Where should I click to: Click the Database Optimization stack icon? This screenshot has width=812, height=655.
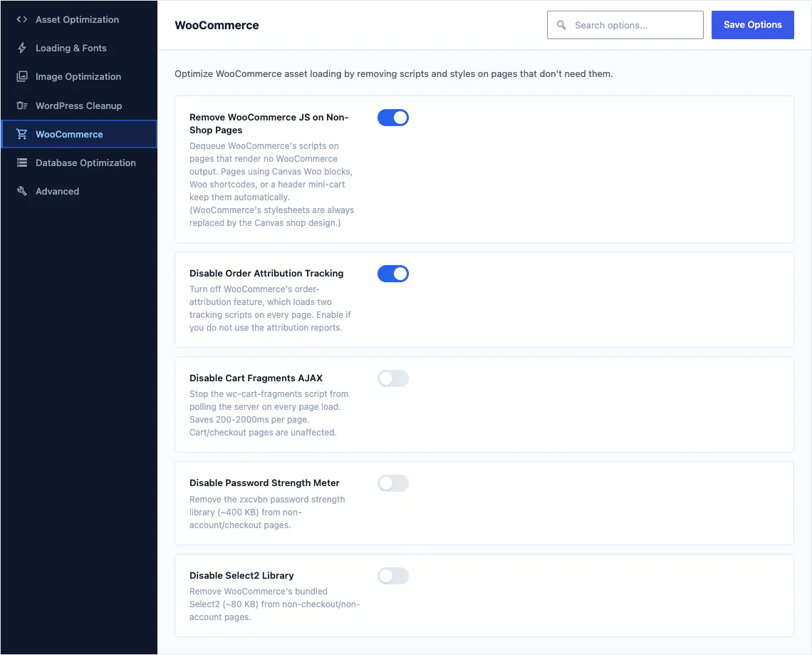(22, 163)
